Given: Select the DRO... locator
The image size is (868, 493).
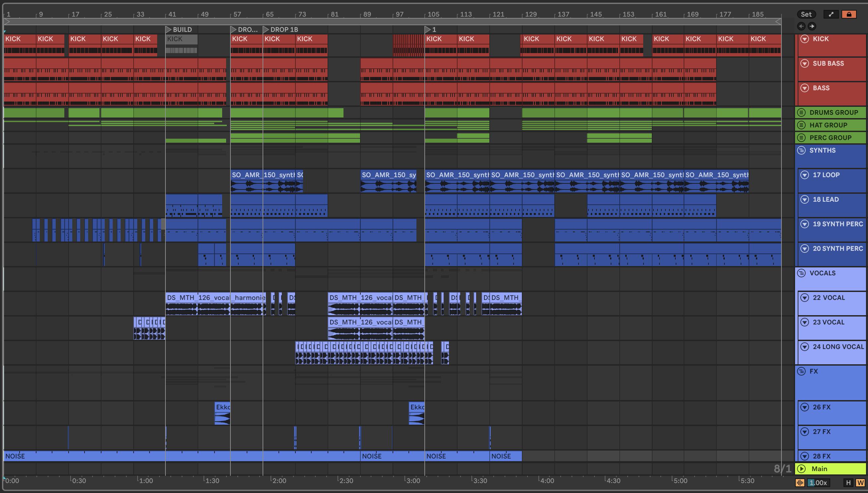Looking at the screenshot, I should click(244, 30).
